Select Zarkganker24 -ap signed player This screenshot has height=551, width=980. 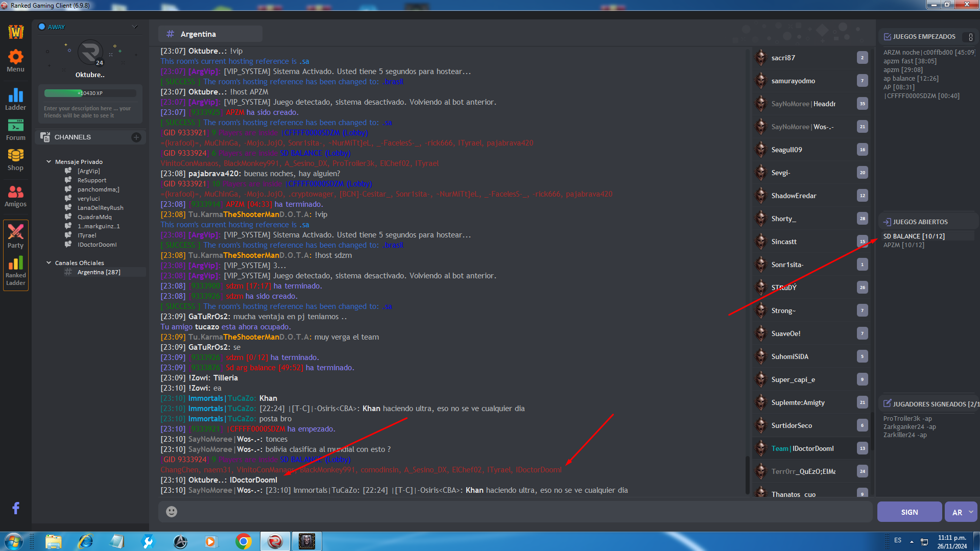909,427
